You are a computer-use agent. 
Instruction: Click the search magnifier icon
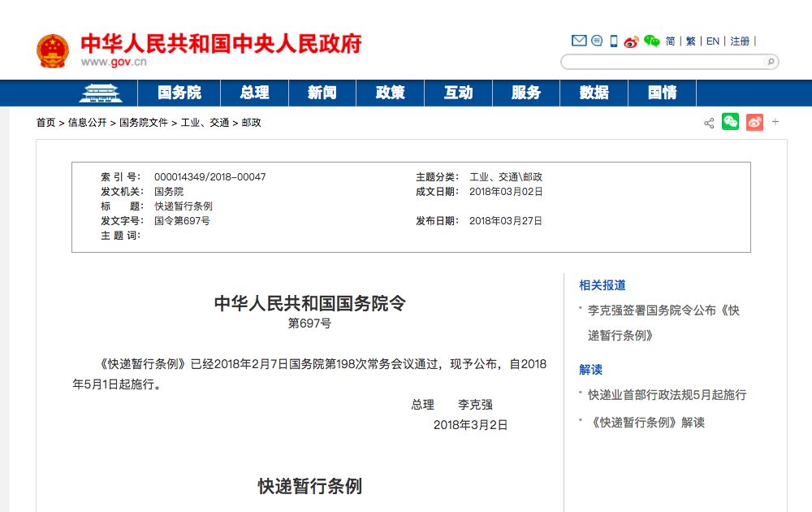pyautogui.click(x=771, y=62)
